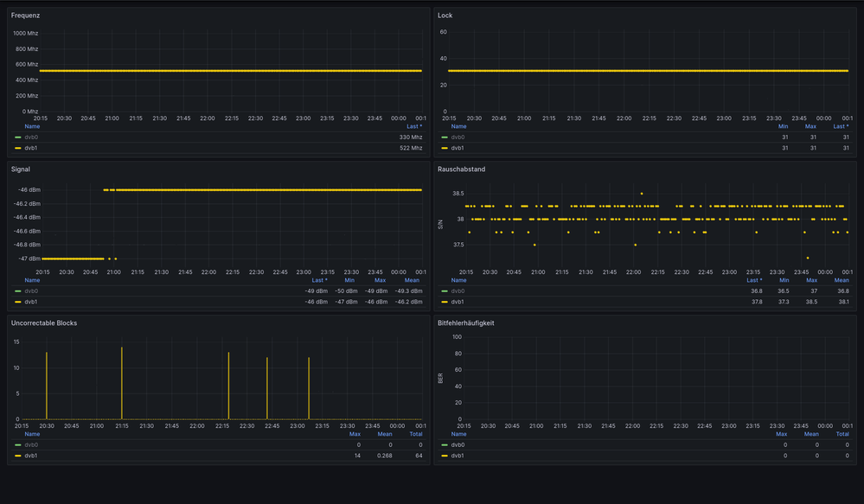Select the Bitfehlerhäufigkeit panel header
Image resolution: width=864 pixels, height=504 pixels.
click(467, 322)
